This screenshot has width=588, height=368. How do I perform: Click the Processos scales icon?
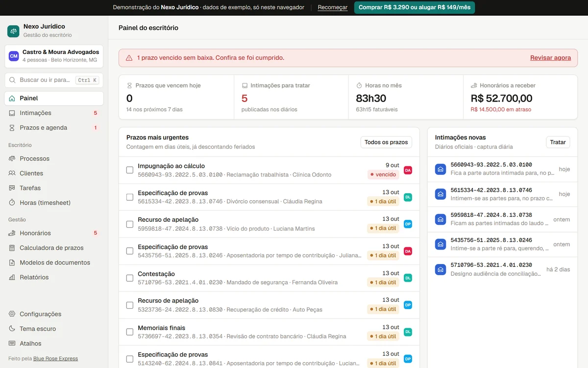point(12,158)
